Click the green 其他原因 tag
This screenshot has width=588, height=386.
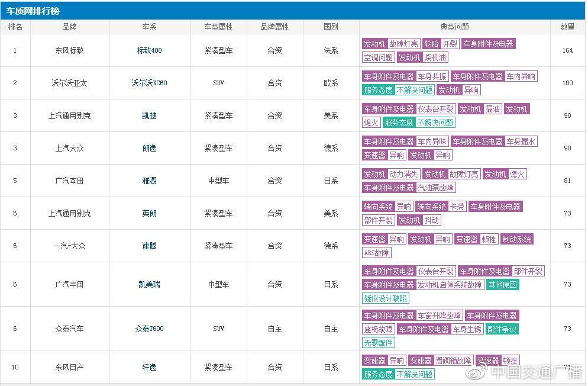[x=502, y=285]
